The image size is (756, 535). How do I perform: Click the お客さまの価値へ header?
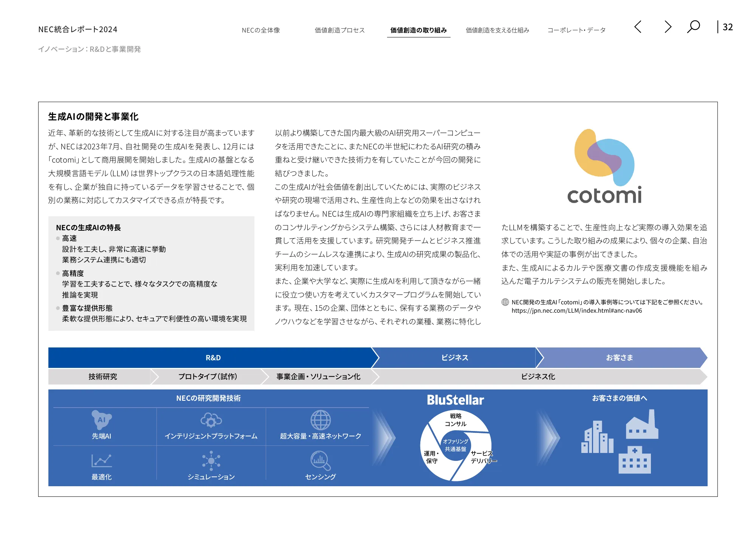pos(619,398)
